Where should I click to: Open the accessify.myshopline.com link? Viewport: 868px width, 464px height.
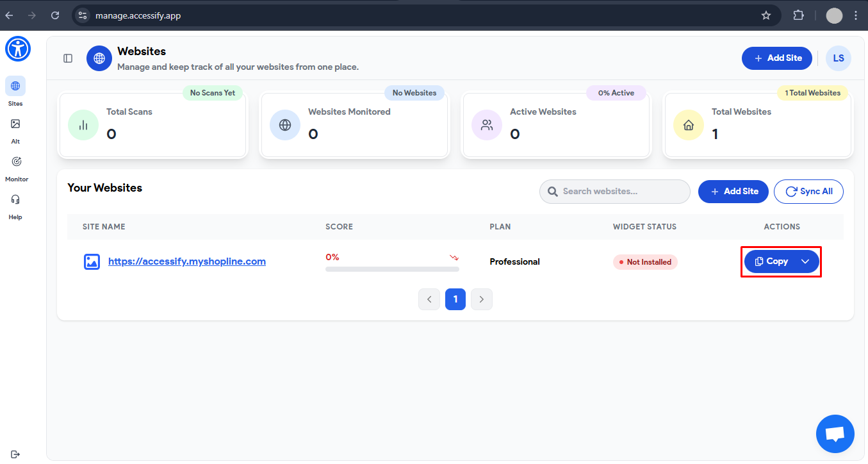[x=186, y=261]
